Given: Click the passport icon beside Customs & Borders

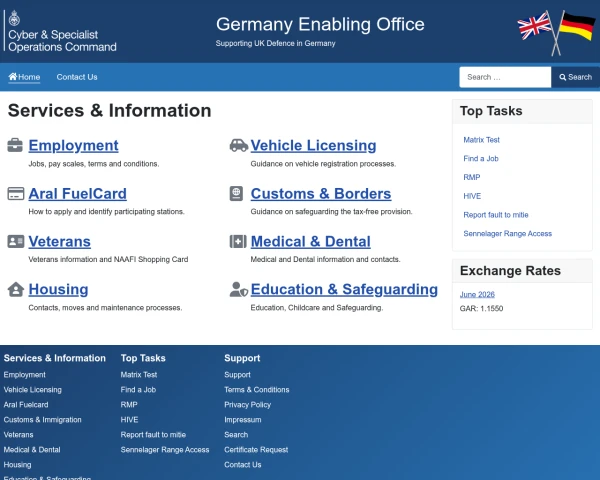Looking at the screenshot, I should 236,193.
